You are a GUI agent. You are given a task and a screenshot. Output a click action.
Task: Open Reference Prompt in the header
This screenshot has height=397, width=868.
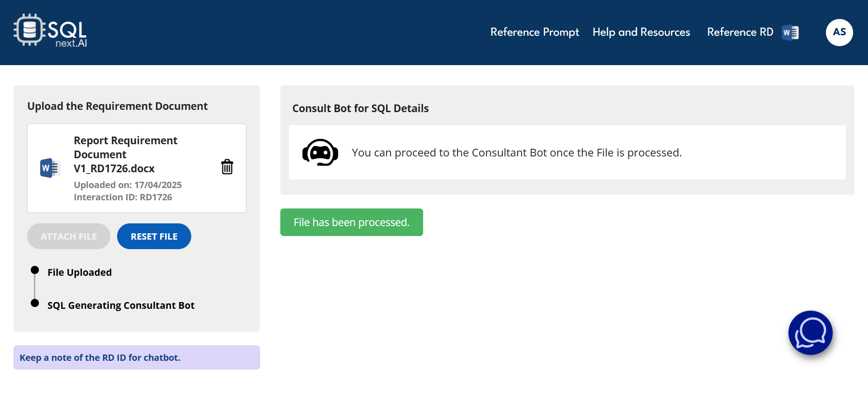pyautogui.click(x=534, y=32)
